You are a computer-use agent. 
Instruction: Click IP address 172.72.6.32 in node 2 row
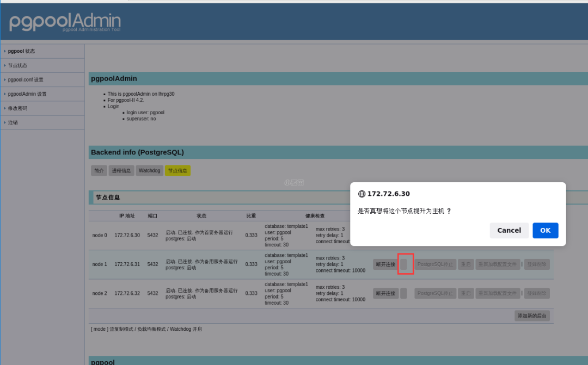click(127, 293)
